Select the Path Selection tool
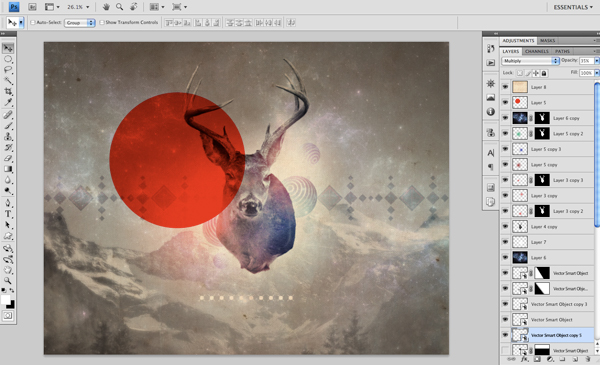 (8, 225)
